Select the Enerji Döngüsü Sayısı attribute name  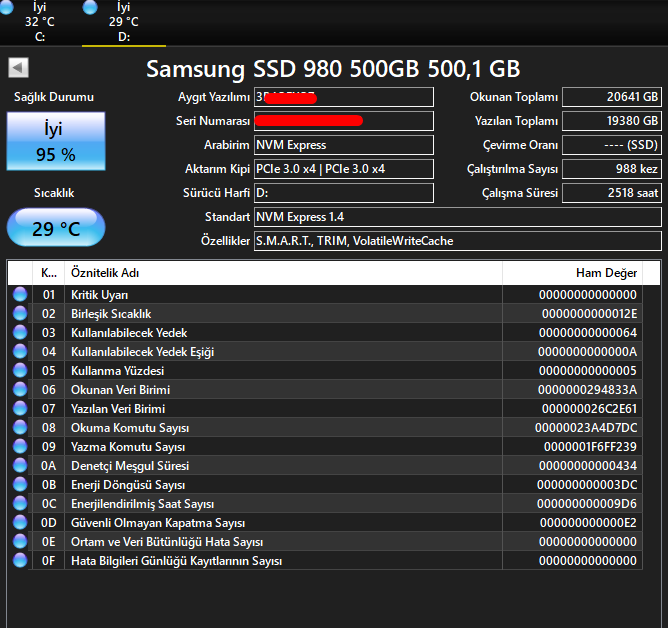[128, 485]
